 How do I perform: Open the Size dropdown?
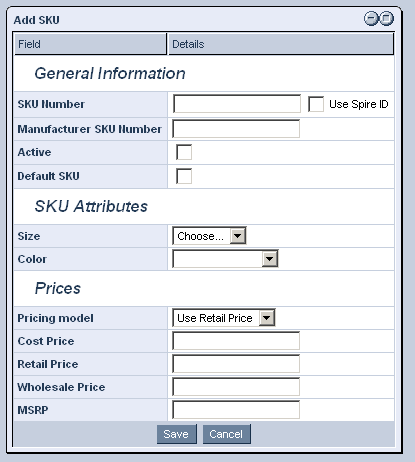point(209,236)
